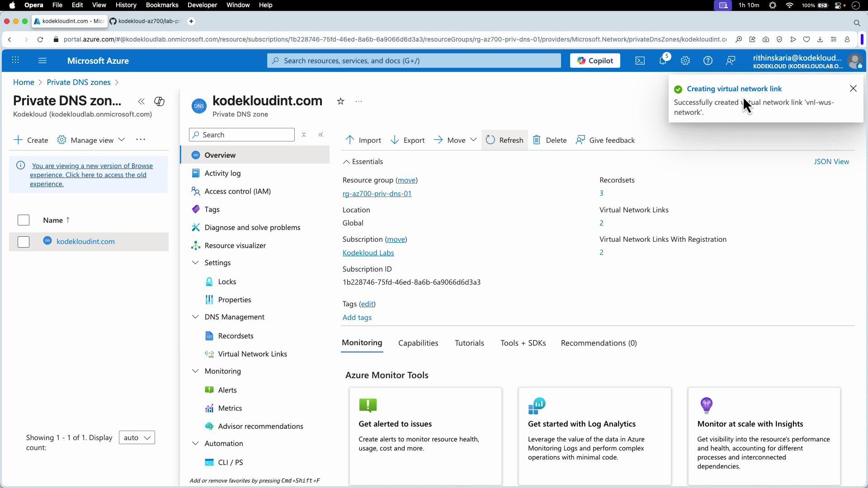Viewport: 868px width, 488px height.
Task: Focus the resource menu Search field
Action: [x=242, y=135]
